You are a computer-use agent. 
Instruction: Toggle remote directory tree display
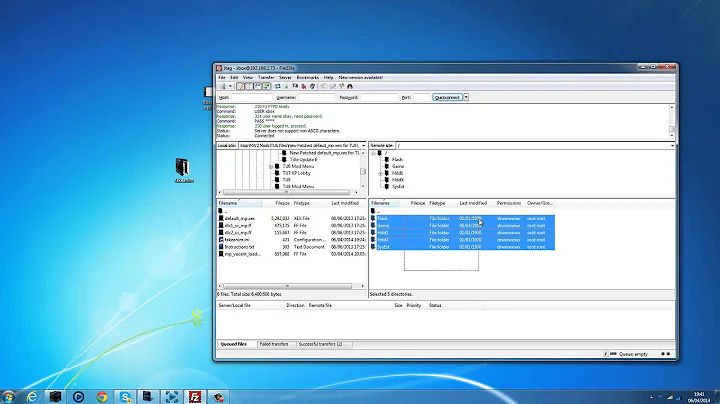click(258, 86)
